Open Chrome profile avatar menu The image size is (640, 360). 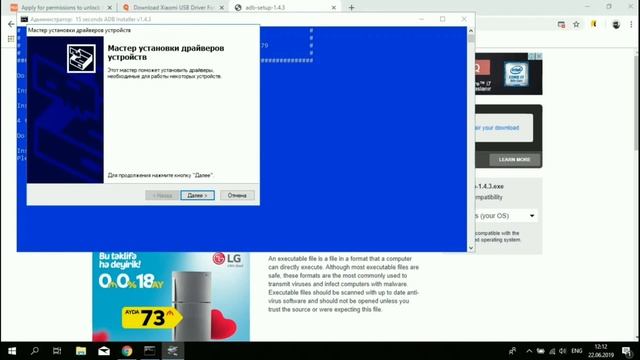tap(616, 24)
